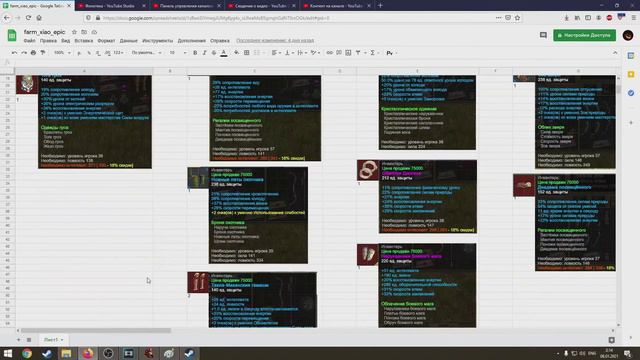
Task: Click the undo arrow in the toolbar
Action: coord(15,53)
